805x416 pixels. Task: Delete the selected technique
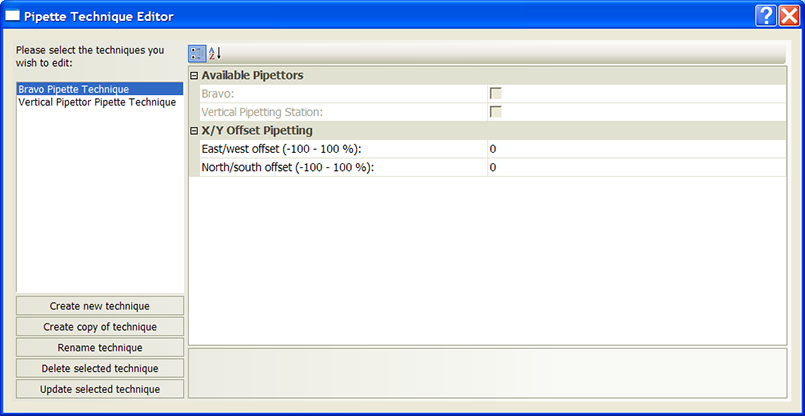coord(100,369)
